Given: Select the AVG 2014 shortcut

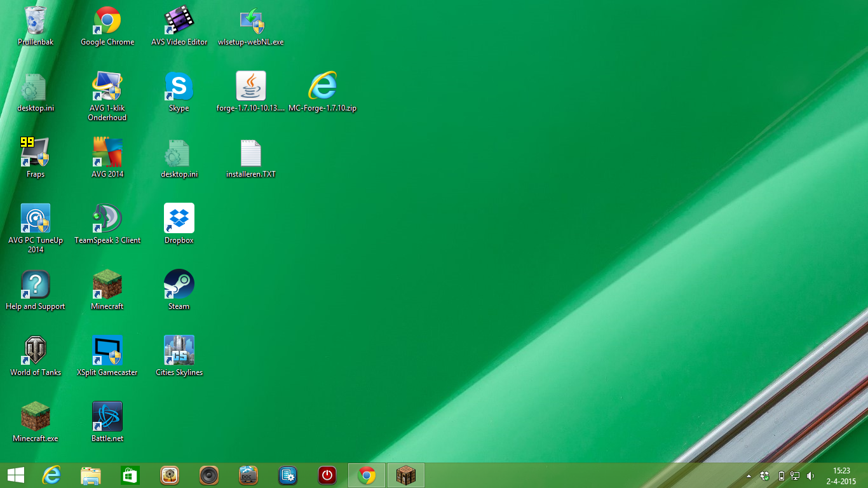Looking at the screenshot, I should click(x=107, y=158).
